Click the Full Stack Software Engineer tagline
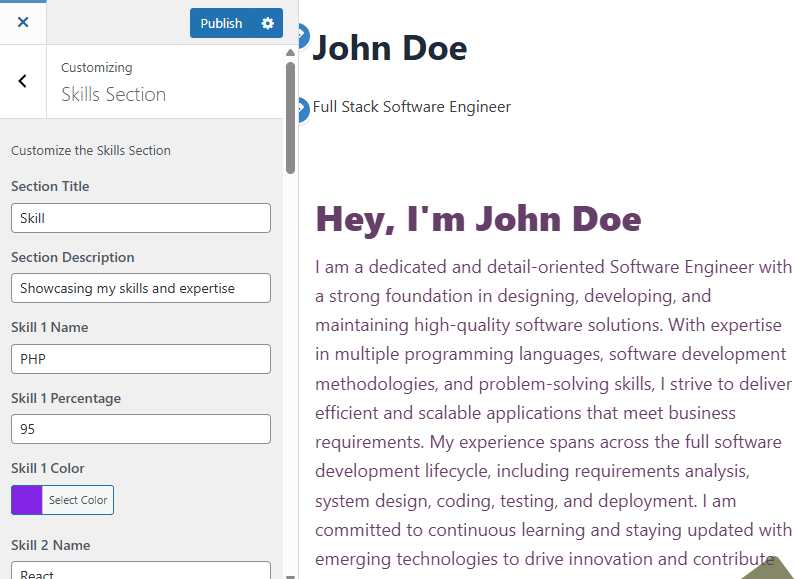Screen dimensions: 796x579 click(x=412, y=107)
